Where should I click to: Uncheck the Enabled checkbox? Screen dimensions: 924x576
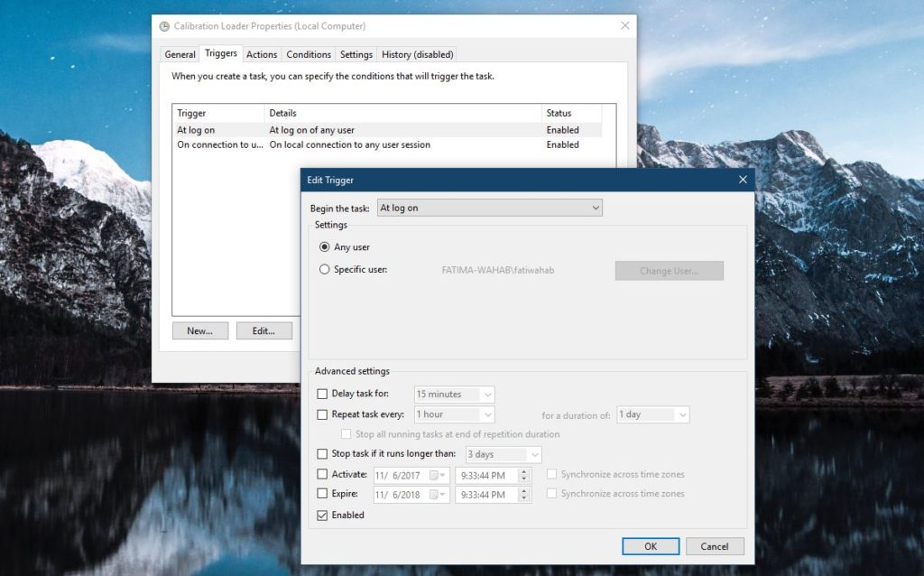[321, 515]
